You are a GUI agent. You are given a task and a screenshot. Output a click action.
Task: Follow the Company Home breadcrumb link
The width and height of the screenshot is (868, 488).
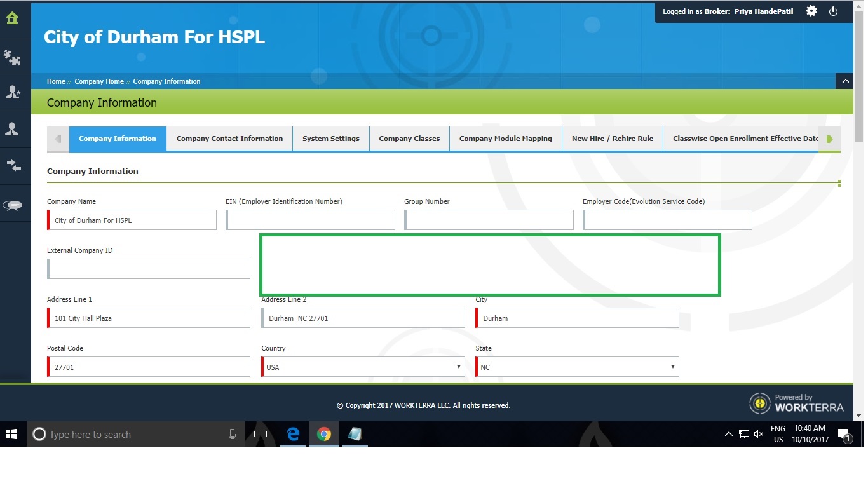(99, 81)
